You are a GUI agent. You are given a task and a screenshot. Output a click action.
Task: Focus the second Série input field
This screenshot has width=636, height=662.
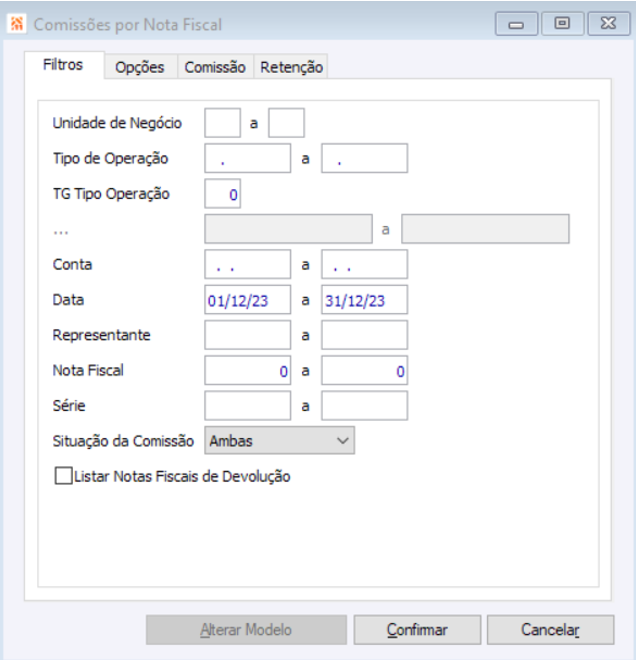[364, 406]
